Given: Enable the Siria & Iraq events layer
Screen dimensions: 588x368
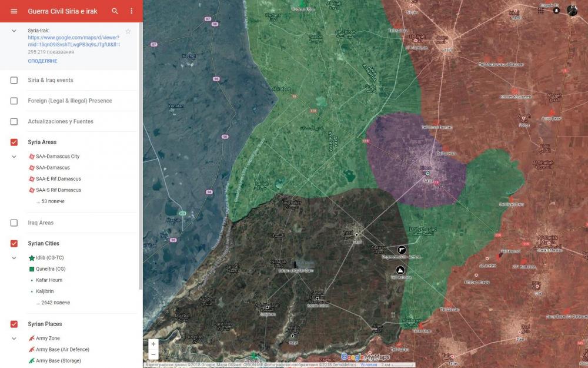Looking at the screenshot, I should click(14, 80).
